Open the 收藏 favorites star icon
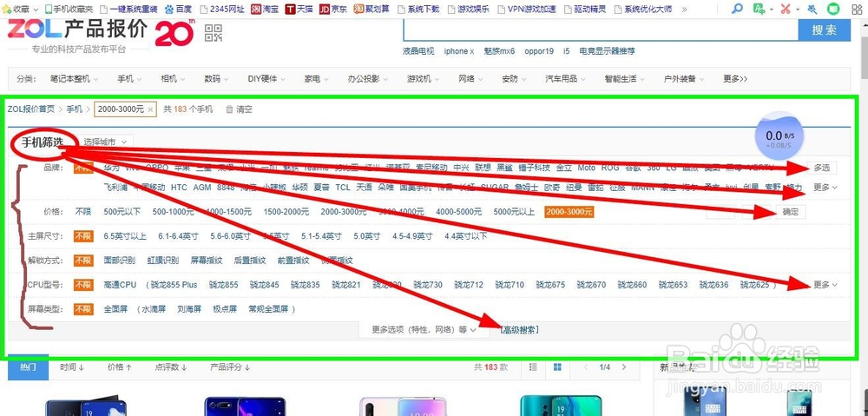 tap(7, 9)
